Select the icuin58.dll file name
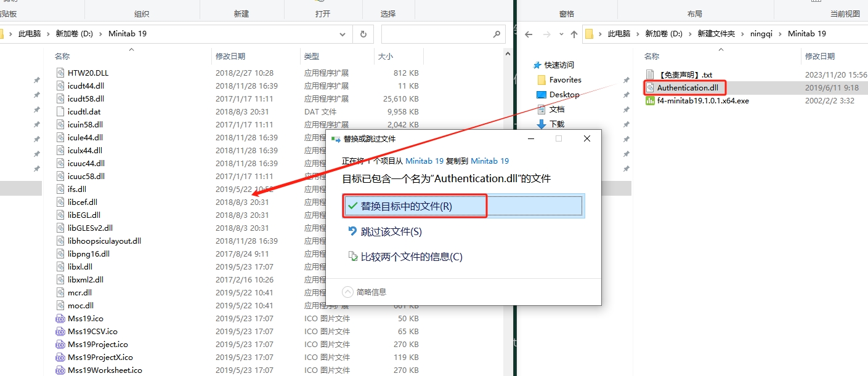Image resolution: width=868 pixels, height=376 pixels. pos(85,124)
